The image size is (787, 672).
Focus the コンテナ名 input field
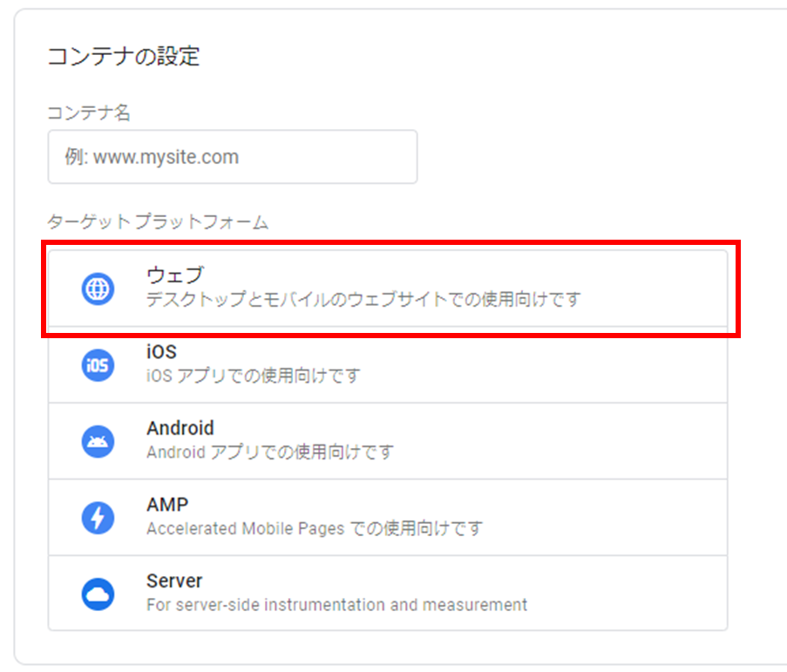(x=233, y=157)
